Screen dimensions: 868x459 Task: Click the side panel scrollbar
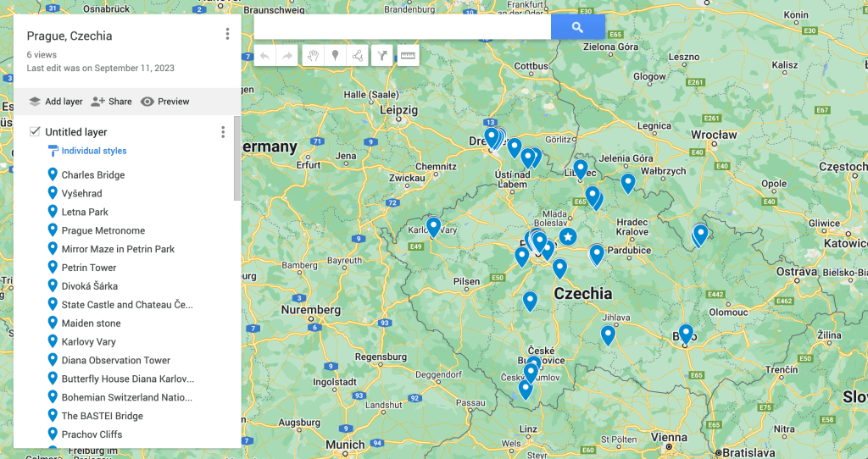click(x=236, y=161)
